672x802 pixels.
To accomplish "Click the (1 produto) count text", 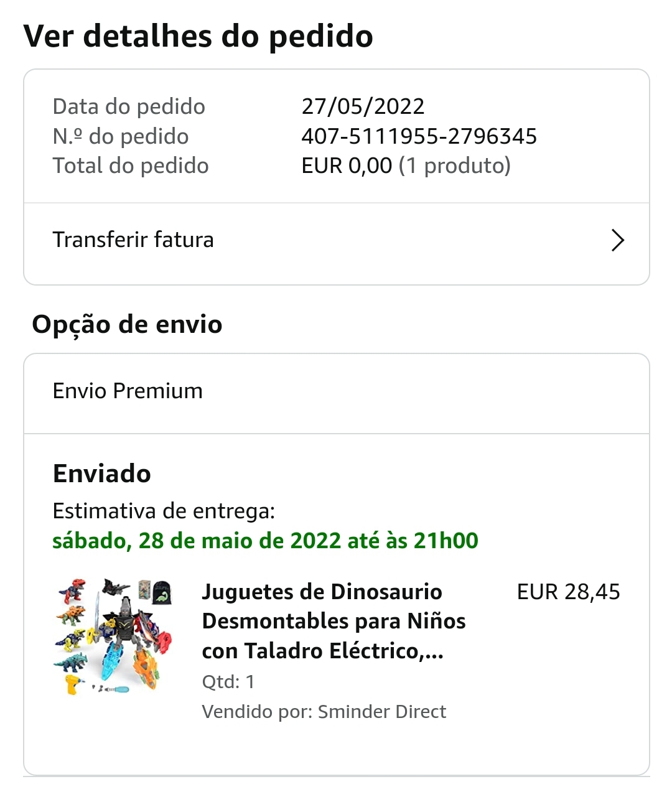I will tap(455, 166).
